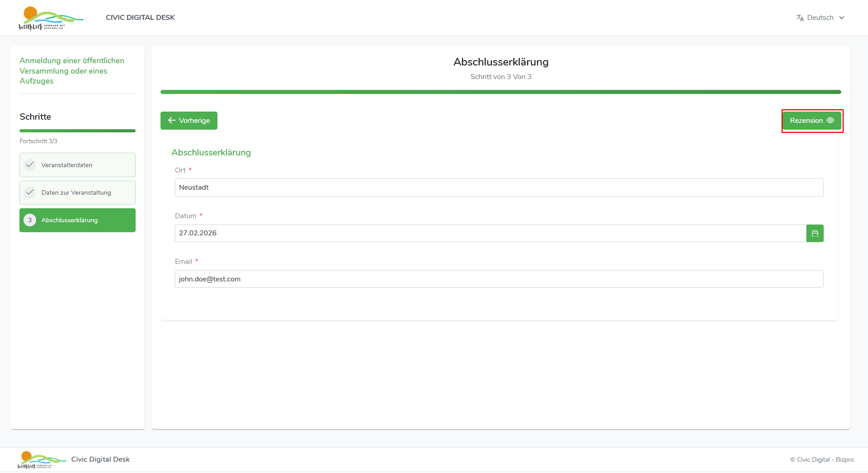868x473 pixels.
Task: Click the eye icon on Rezension button
Action: click(830, 121)
